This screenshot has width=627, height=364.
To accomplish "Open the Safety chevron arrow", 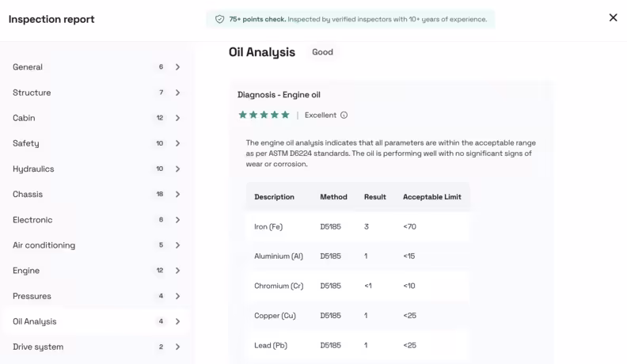I will click(177, 143).
